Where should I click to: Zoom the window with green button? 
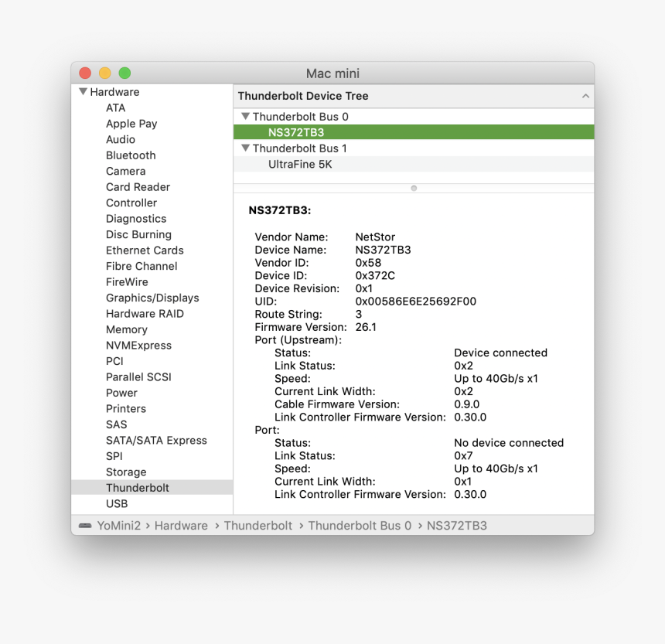(x=124, y=73)
